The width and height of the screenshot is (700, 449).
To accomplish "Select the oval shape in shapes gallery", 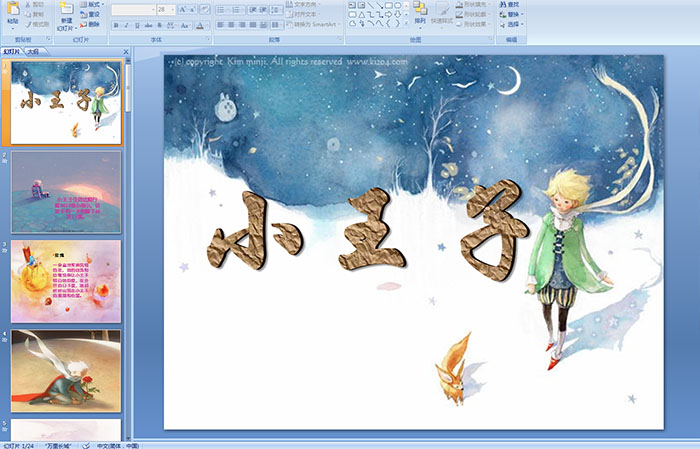I will [397, 5].
